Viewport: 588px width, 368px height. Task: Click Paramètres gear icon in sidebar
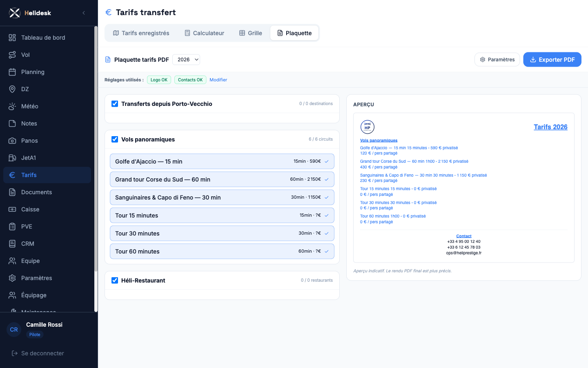point(12,278)
